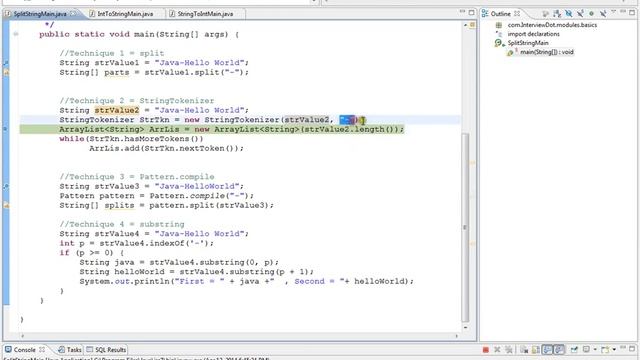Open the Tasks view tab
The image size is (640, 360).
click(x=70, y=350)
